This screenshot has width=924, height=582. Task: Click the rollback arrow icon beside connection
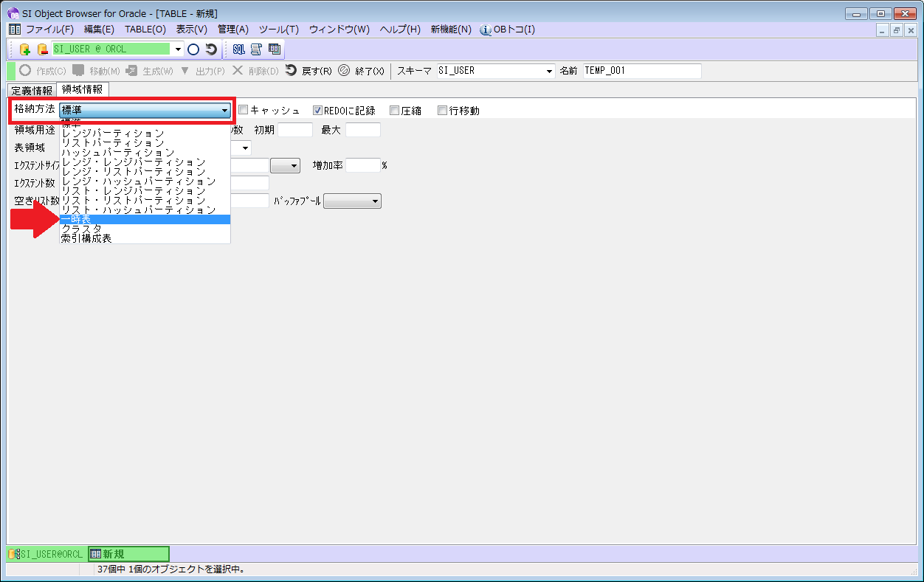[x=211, y=49]
